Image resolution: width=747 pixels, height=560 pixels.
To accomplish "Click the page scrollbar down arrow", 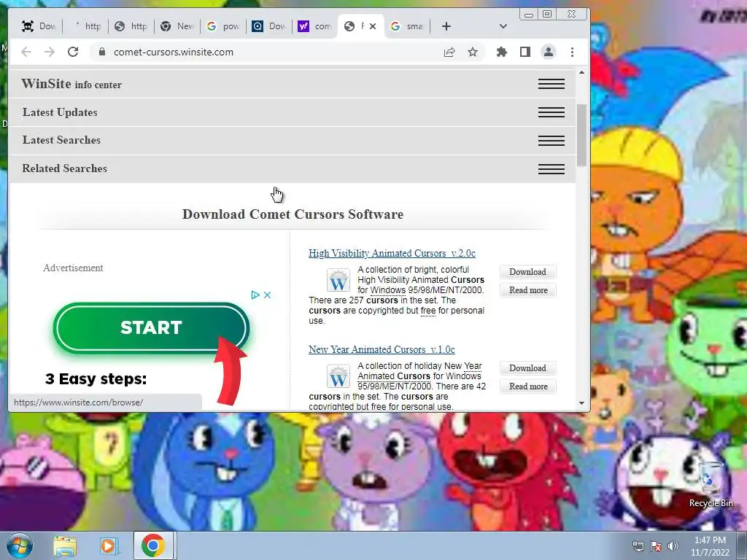I will 581,402.
